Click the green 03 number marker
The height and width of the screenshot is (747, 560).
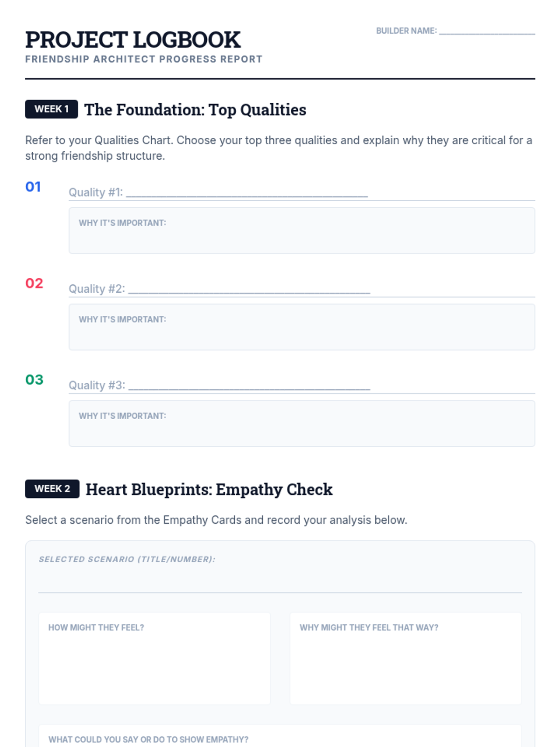click(34, 380)
